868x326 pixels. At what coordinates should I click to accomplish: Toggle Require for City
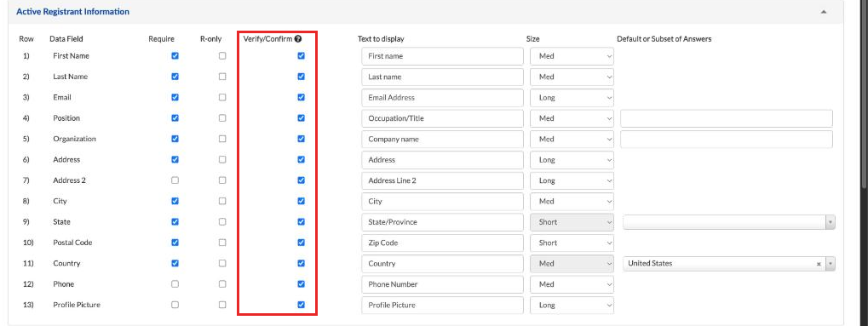tap(175, 201)
